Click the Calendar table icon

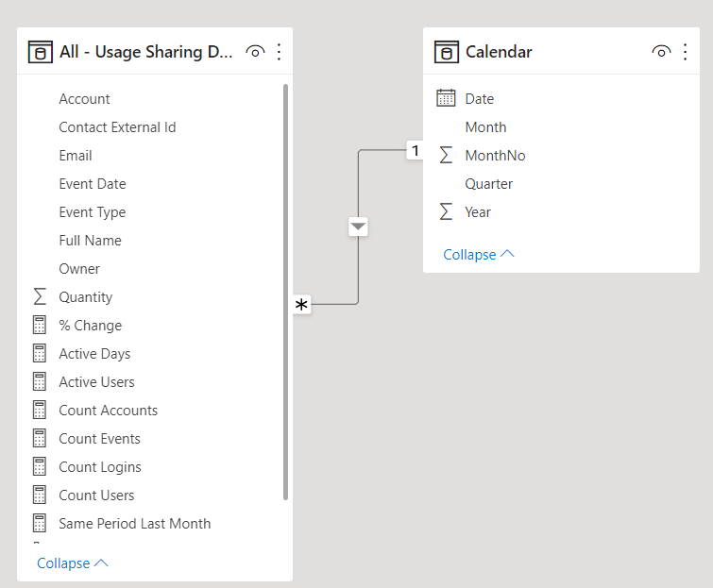click(x=446, y=52)
